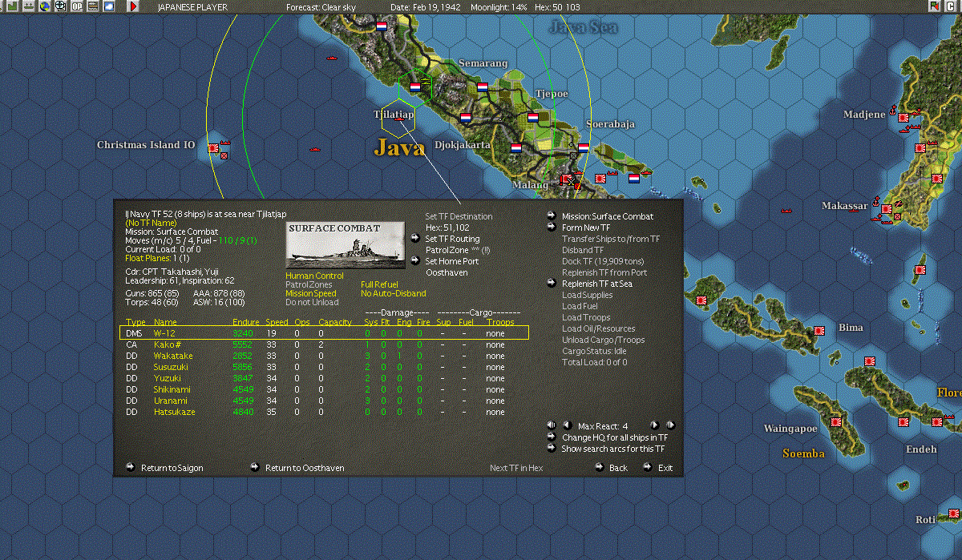962x560 pixels.
Task: Click the Cdr: CPT Takahashi, Yuji text
Action: [172, 271]
